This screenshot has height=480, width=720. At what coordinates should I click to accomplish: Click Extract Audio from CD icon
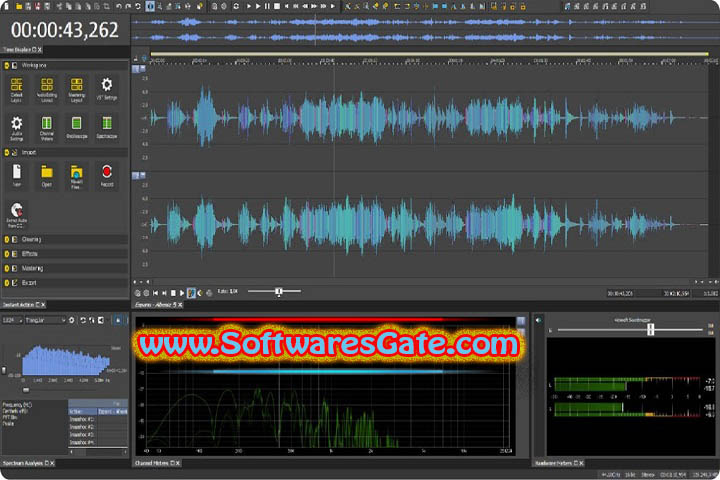[x=17, y=215]
